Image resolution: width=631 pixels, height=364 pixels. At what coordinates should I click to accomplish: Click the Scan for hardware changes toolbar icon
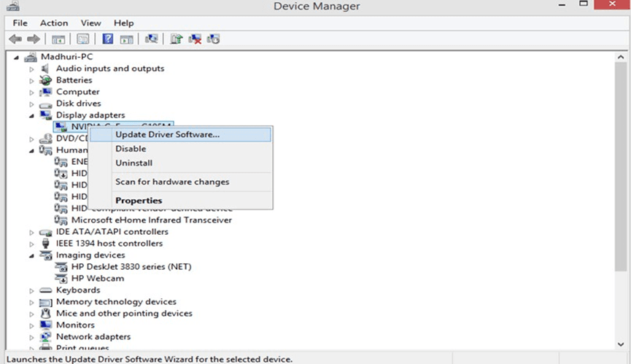click(x=151, y=39)
